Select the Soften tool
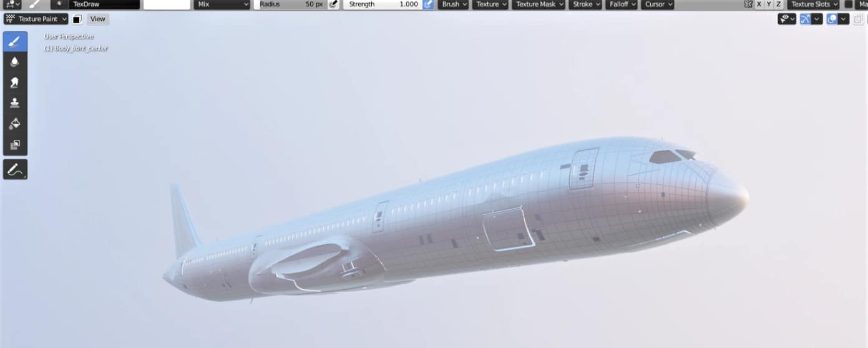 [x=15, y=62]
